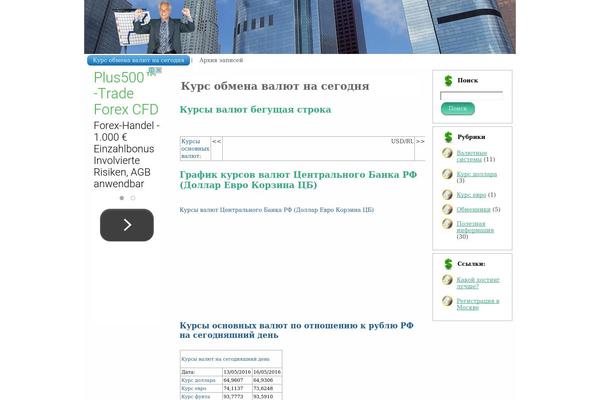Click the coin icon beside Полезная информация

(447, 224)
